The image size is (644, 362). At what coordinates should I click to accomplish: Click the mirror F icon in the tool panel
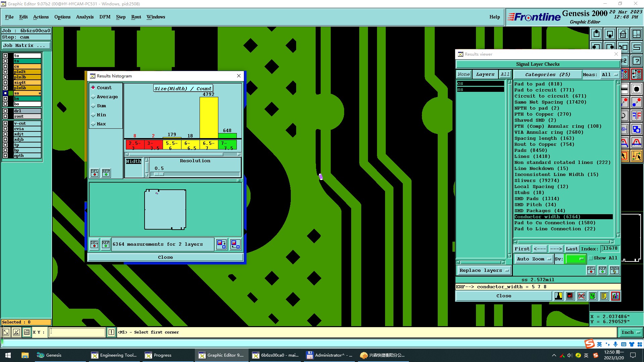pos(636,116)
